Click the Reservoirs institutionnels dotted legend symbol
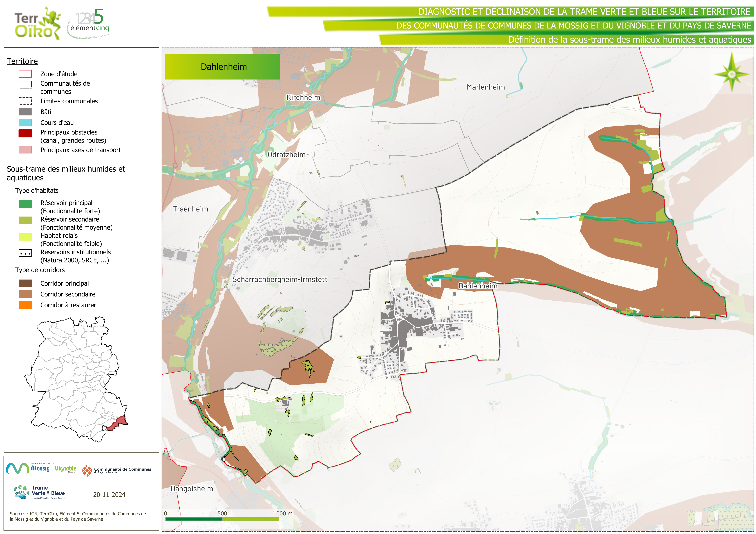 pos(25,253)
